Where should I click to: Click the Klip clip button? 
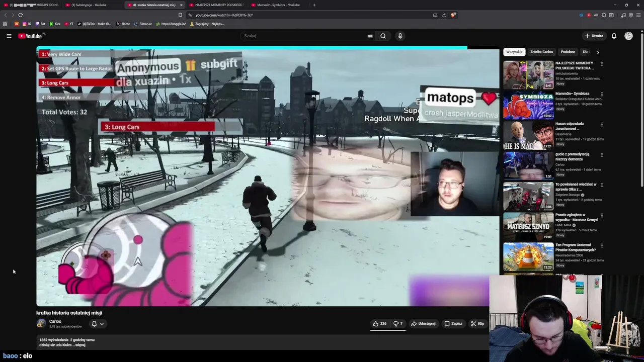tap(477, 324)
